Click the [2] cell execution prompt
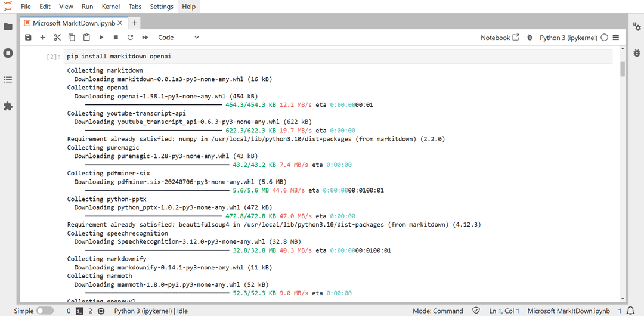 [54, 57]
